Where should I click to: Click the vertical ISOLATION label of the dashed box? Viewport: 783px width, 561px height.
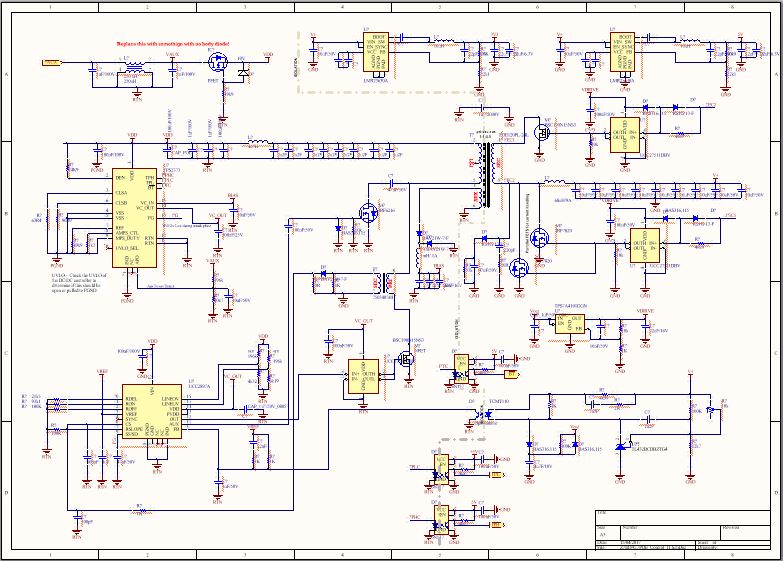[x=295, y=66]
